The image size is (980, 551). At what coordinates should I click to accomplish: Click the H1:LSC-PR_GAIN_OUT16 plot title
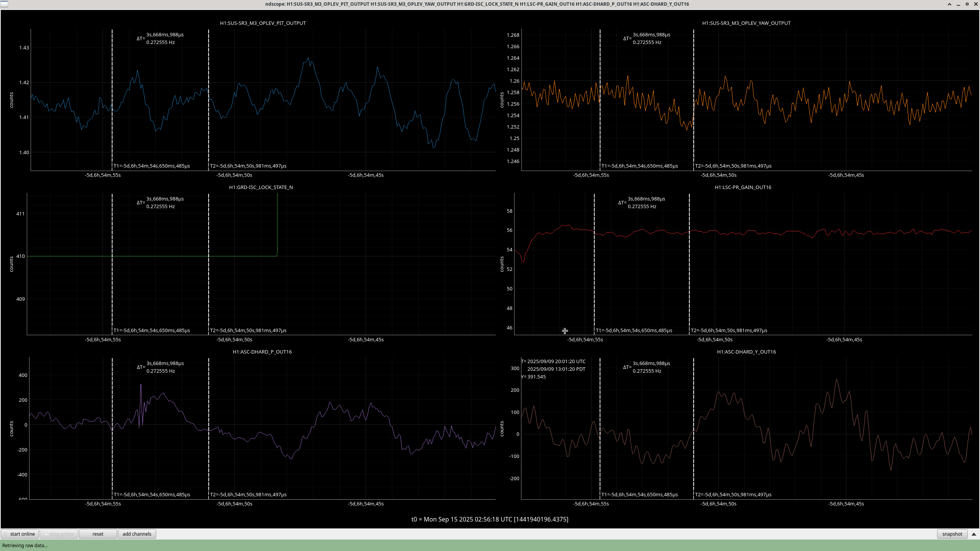(743, 187)
